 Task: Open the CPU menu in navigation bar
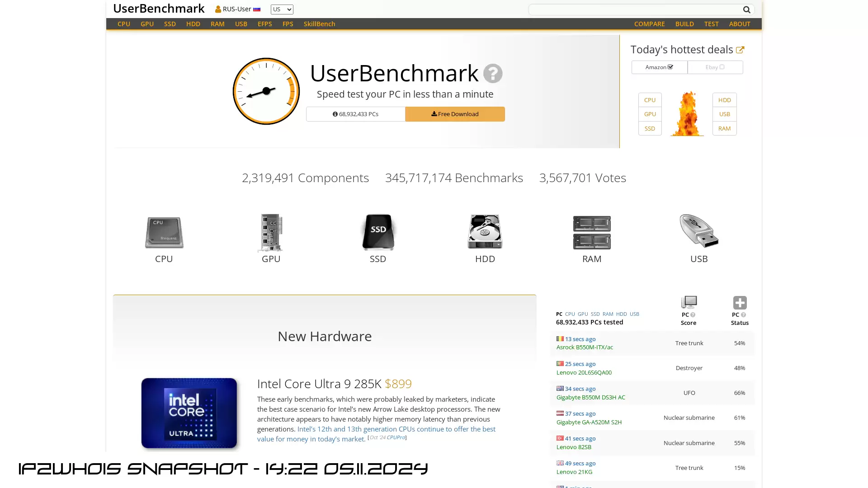(124, 24)
